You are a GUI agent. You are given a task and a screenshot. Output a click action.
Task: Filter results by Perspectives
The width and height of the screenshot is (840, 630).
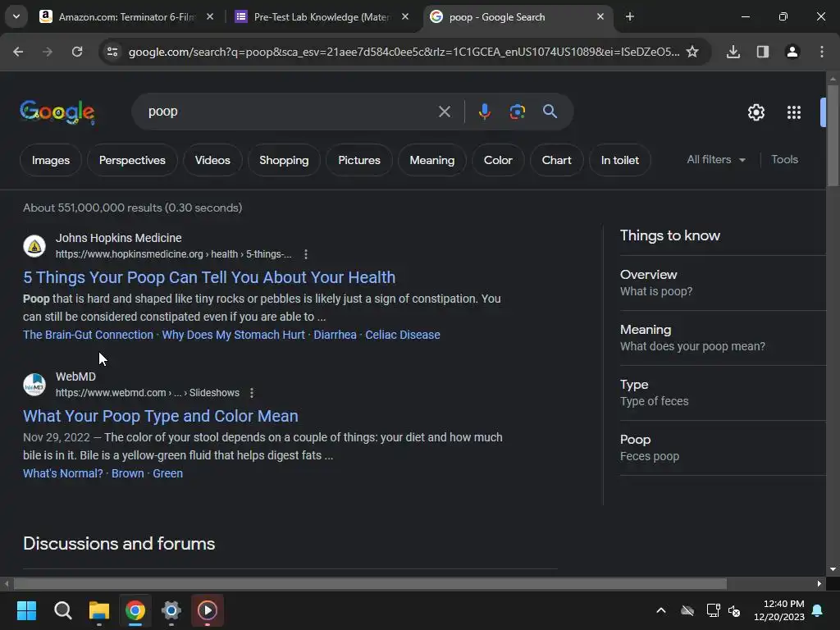click(132, 160)
